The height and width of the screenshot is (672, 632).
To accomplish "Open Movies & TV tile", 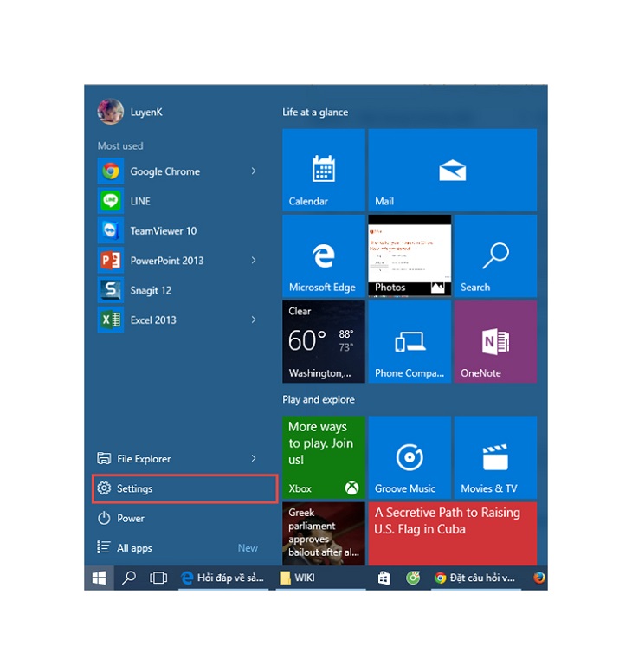I will point(495,456).
